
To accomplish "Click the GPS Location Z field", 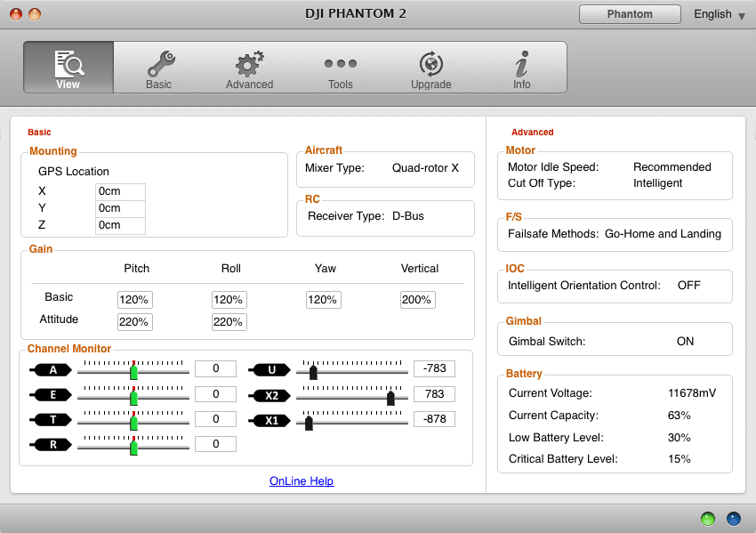I will pyautogui.click(x=121, y=225).
